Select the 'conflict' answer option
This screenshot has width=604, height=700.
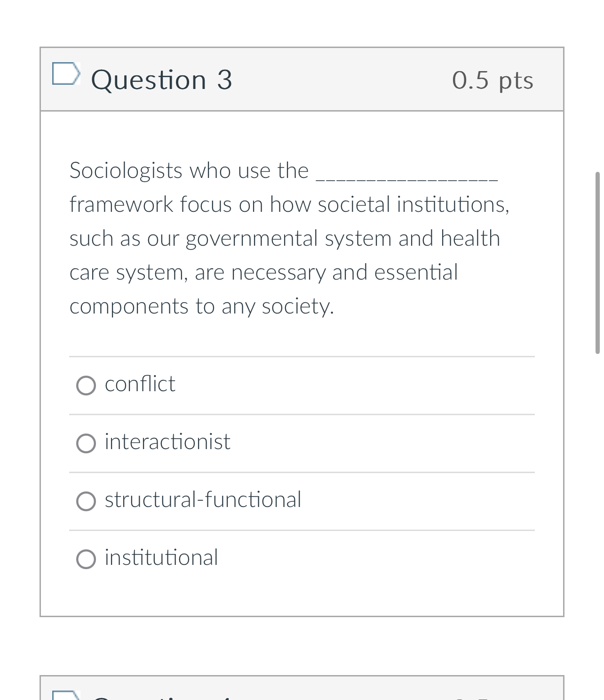pyautogui.click(x=86, y=386)
